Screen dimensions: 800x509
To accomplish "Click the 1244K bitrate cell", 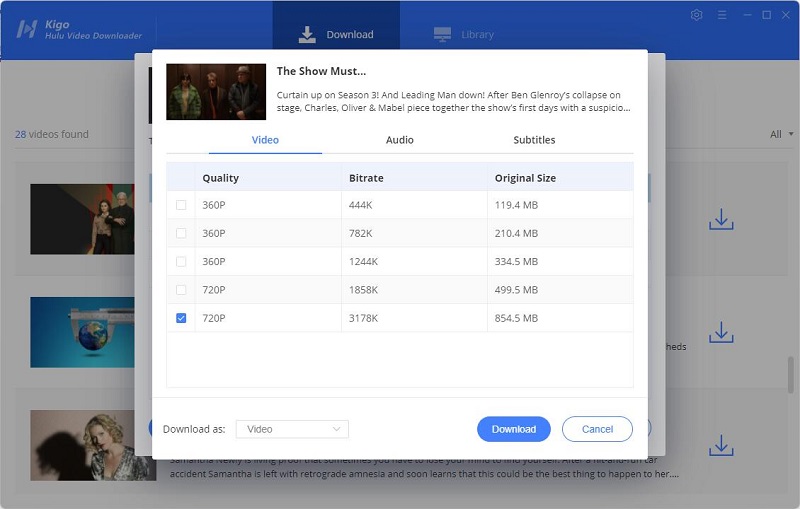I will click(414, 262).
